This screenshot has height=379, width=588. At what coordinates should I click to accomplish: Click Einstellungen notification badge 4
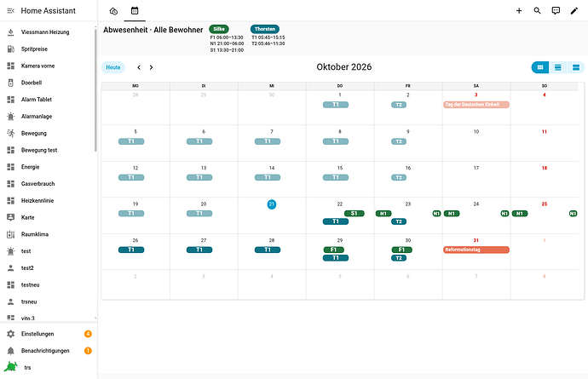88,334
